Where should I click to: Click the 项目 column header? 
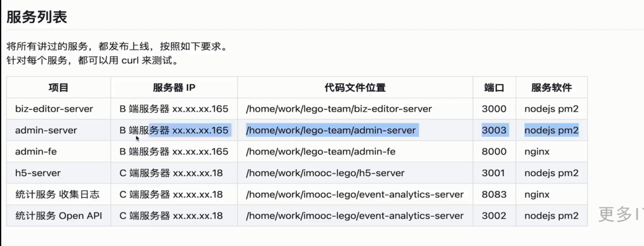point(58,87)
